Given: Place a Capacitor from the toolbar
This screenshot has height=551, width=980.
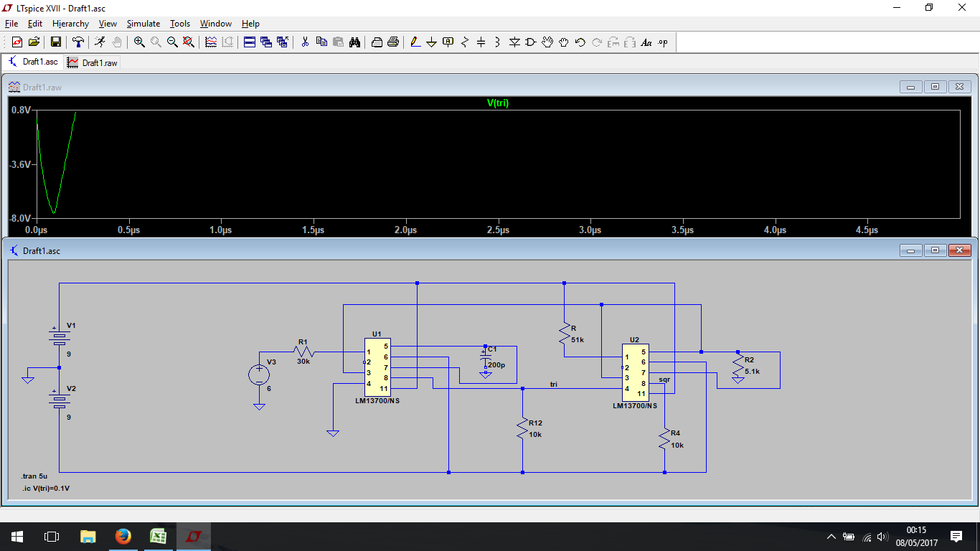Looking at the screenshot, I should (481, 42).
